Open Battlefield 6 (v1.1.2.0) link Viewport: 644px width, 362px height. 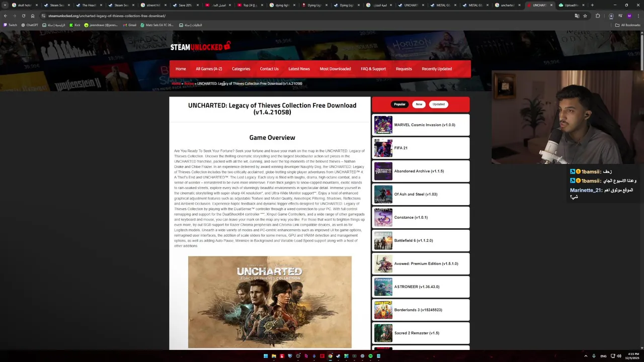coord(414,240)
